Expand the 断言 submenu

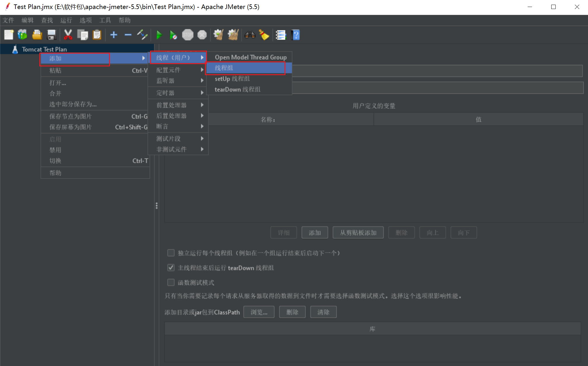tap(178, 126)
